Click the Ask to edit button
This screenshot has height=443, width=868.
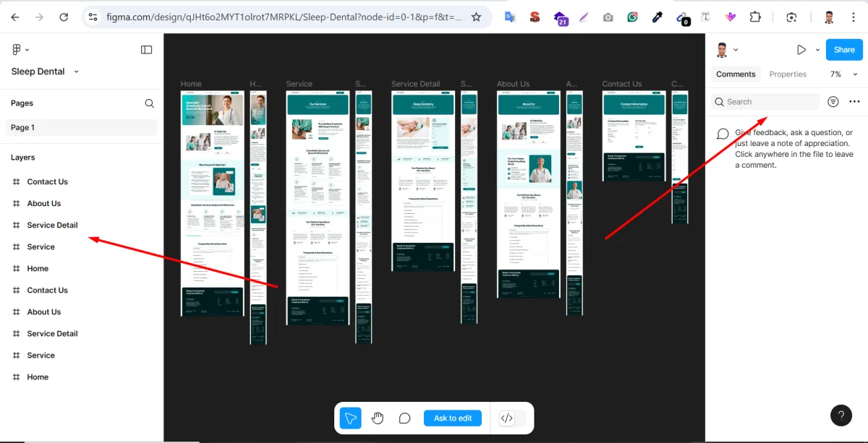click(x=453, y=418)
